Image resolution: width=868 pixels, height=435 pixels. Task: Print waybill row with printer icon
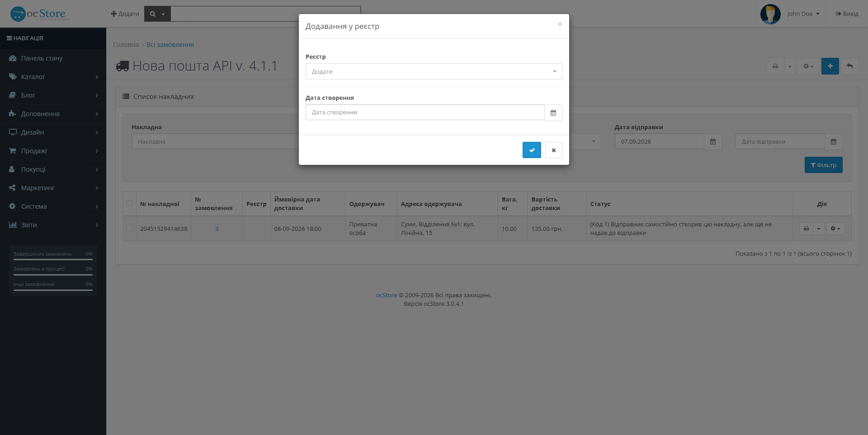806,229
